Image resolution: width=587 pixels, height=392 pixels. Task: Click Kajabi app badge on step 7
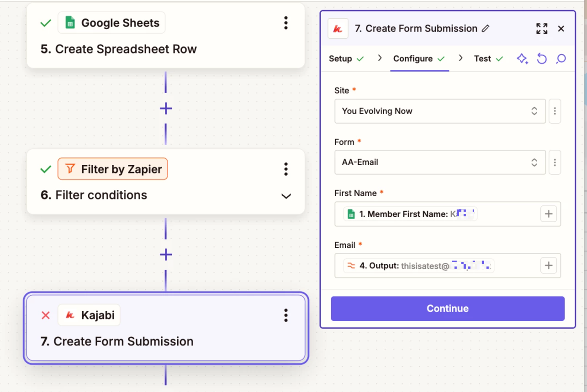tap(89, 315)
